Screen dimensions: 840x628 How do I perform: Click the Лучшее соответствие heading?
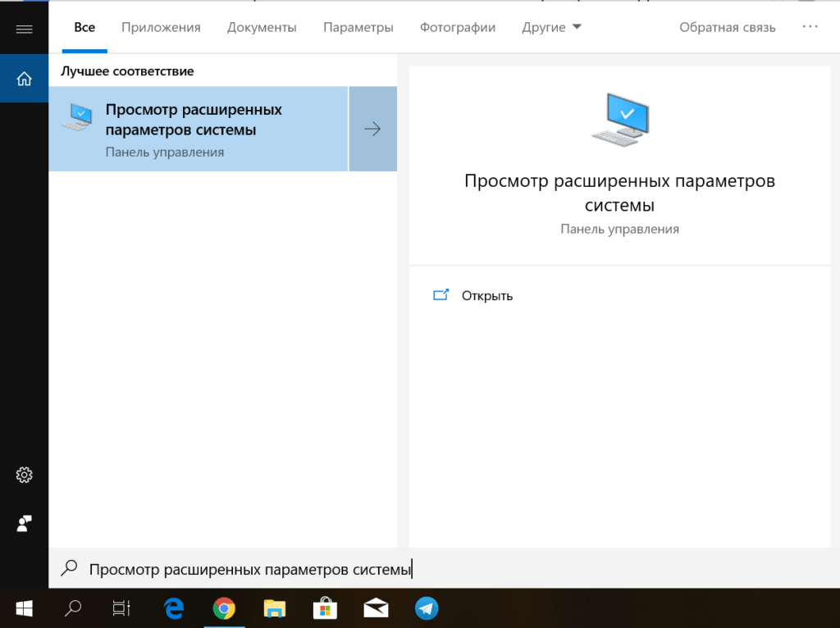(127, 71)
